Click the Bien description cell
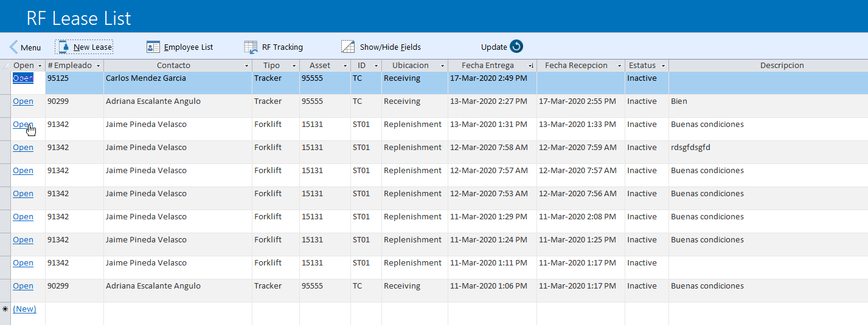 (768, 106)
